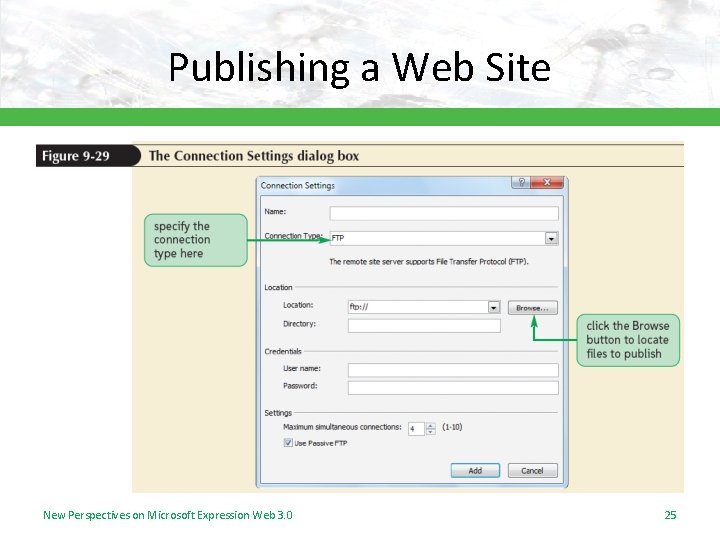Click the dialog help question mark icon
The height and width of the screenshot is (540, 720).
(x=521, y=182)
